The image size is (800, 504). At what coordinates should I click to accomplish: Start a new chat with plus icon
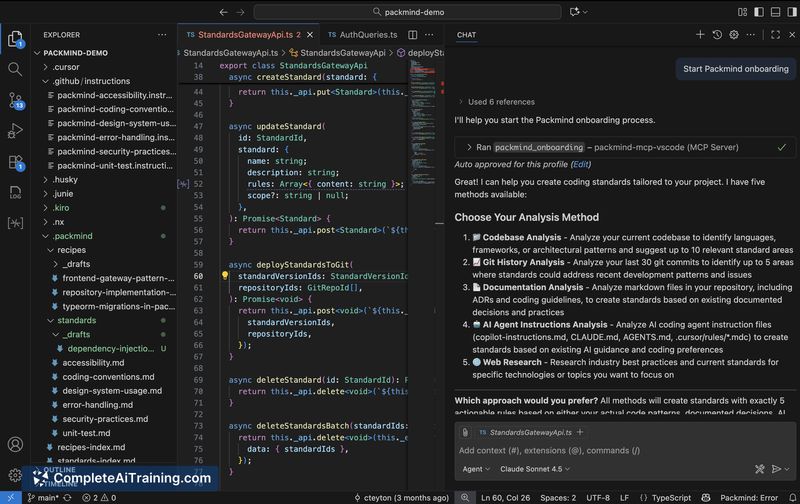[x=700, y=34]
